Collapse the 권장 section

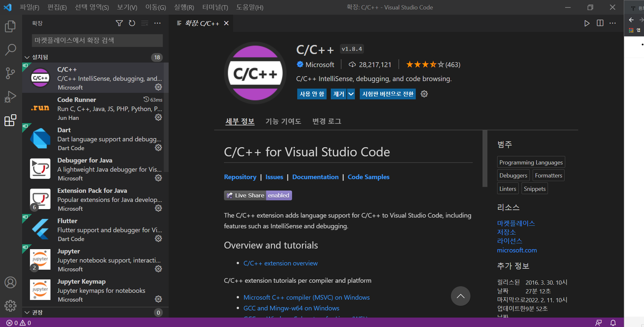(x=27, y=312)
